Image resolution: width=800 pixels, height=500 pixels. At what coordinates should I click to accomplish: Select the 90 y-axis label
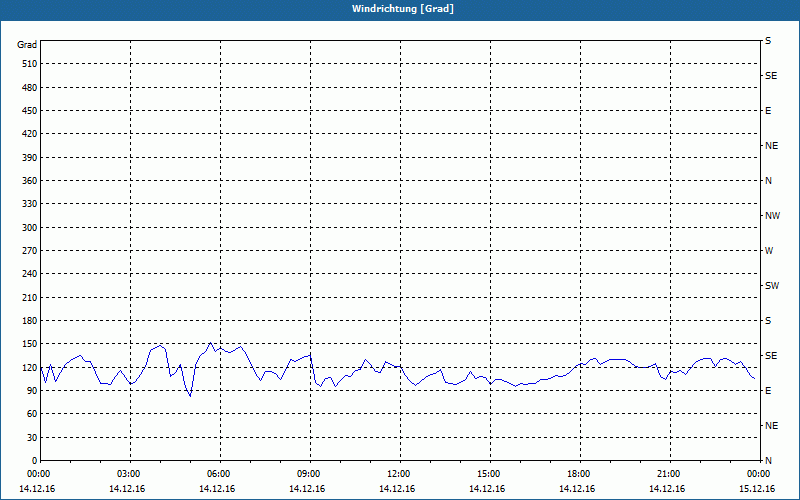point(32,391)
